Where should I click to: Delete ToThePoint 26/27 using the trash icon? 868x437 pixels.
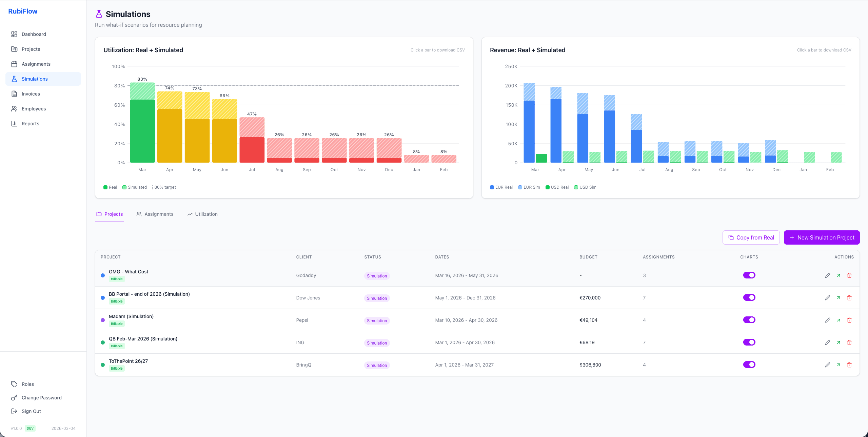click(849, 365)
